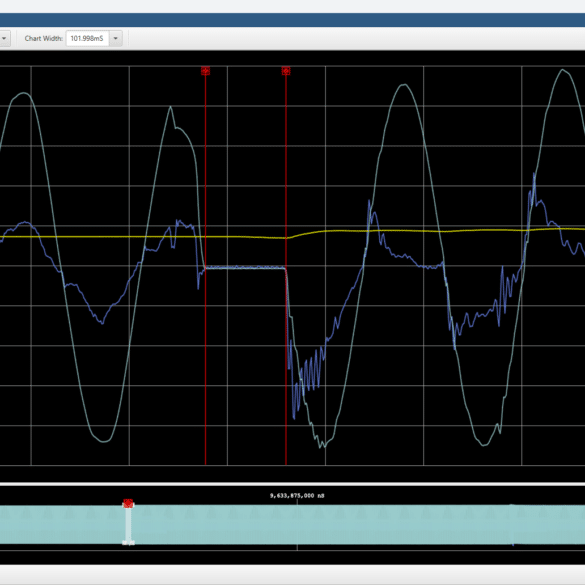Image resolution: width=585 pixels, height=585 pixels.
Task: Click the right red cursor marker handle
Action: click(286, 71)
